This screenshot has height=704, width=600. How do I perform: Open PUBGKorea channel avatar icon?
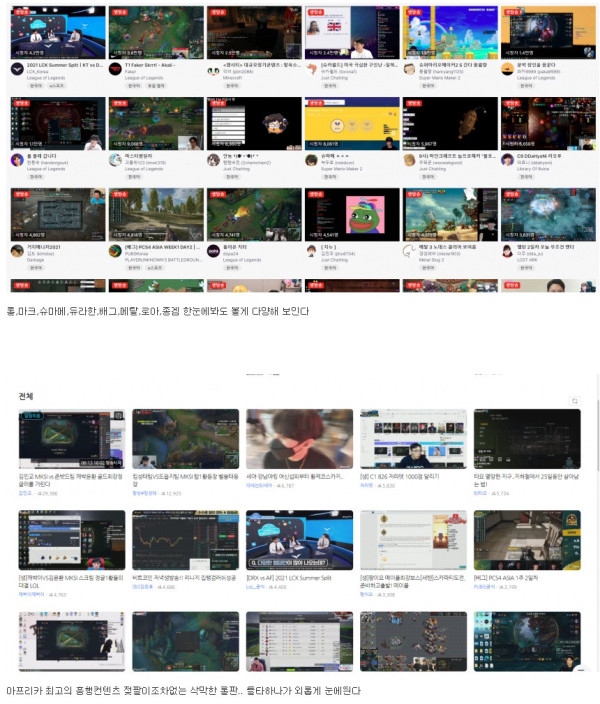[x=115, y=251]
